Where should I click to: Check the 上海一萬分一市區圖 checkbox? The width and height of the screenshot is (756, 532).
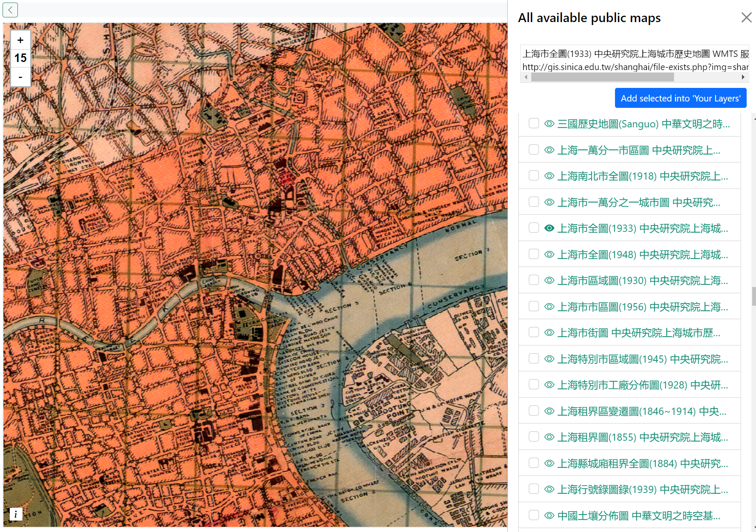(x=534, y=149)
